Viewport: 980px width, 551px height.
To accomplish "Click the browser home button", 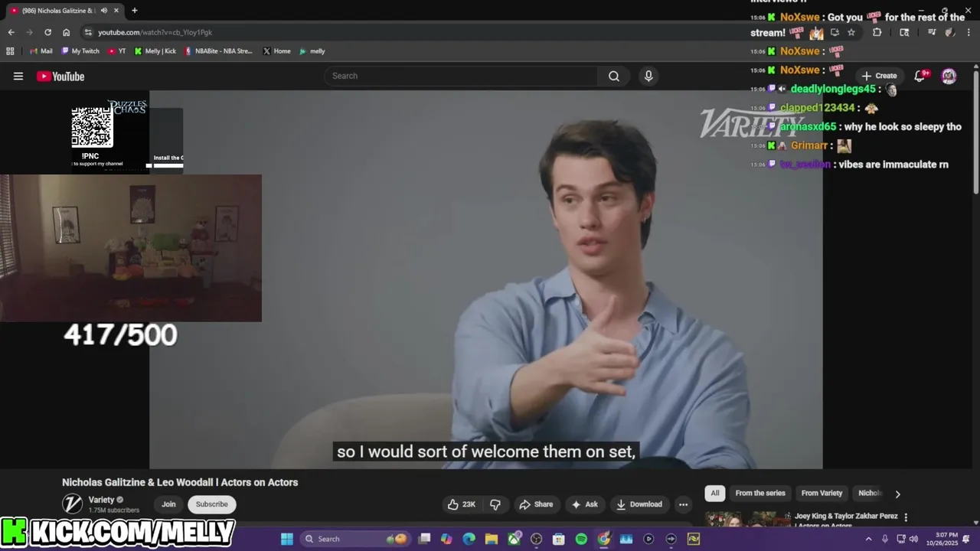I will 66,32.
